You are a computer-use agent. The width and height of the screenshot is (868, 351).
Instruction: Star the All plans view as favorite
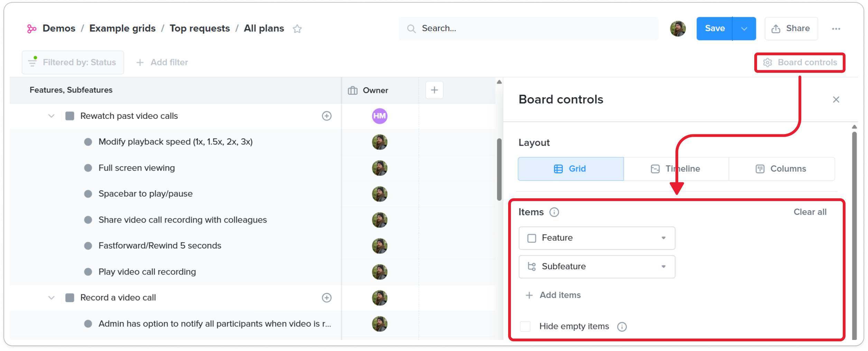coord(297,29)
